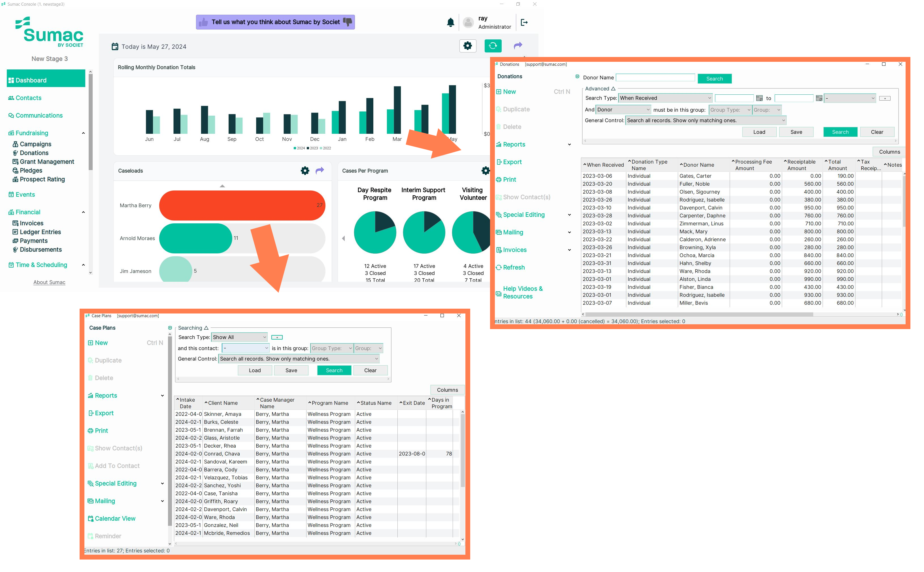Open Cases Per Program gear settings
The width and height of the screenshot is (924, 572).
point(486,171)
